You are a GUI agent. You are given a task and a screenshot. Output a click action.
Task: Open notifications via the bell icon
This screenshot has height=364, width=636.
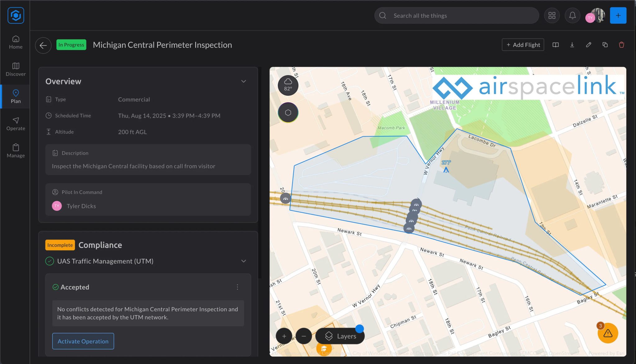tap(572, 15)
